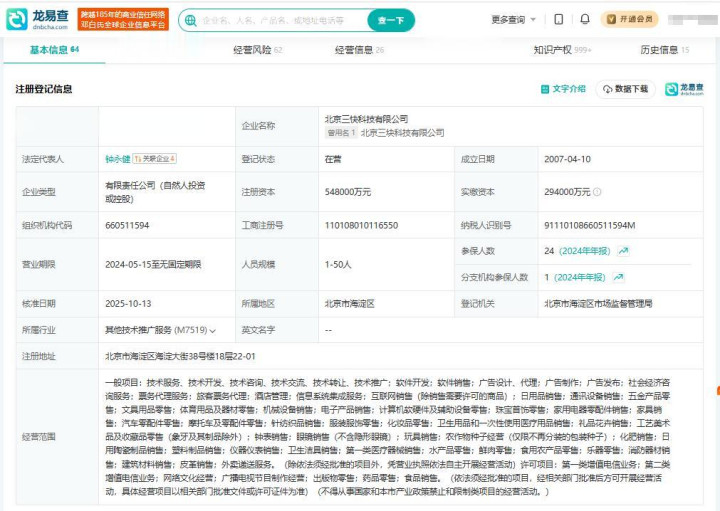The height and width of the screenshot is (511, 720).
Task: Click the info icon beside 294000万元
Action: coord(598,191)
